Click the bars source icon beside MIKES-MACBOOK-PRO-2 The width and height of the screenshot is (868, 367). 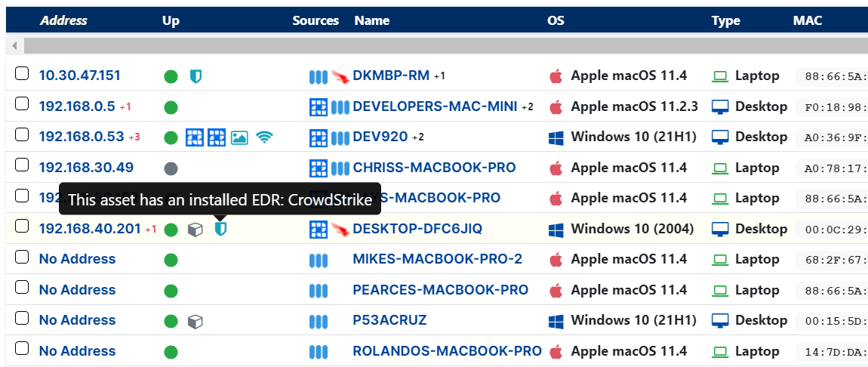click(319, 261)
